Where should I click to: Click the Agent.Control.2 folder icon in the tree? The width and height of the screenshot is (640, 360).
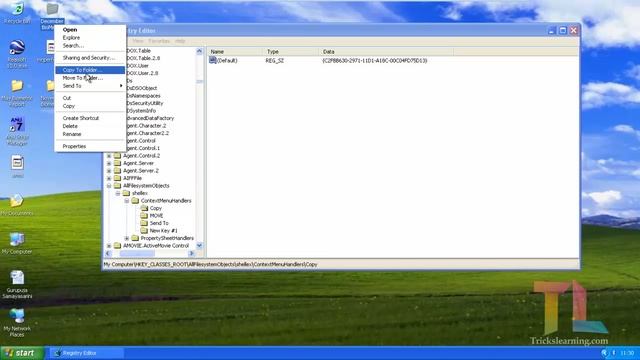(118, 156)
